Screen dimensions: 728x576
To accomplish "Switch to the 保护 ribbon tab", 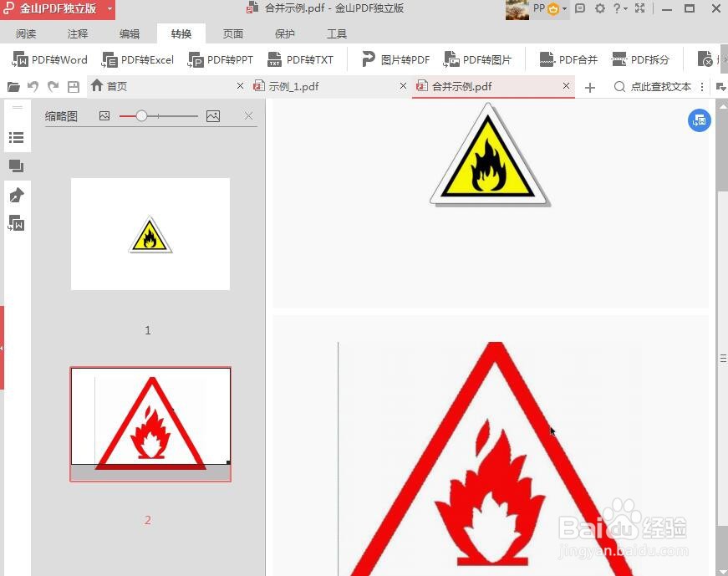I will click(285, 34).
